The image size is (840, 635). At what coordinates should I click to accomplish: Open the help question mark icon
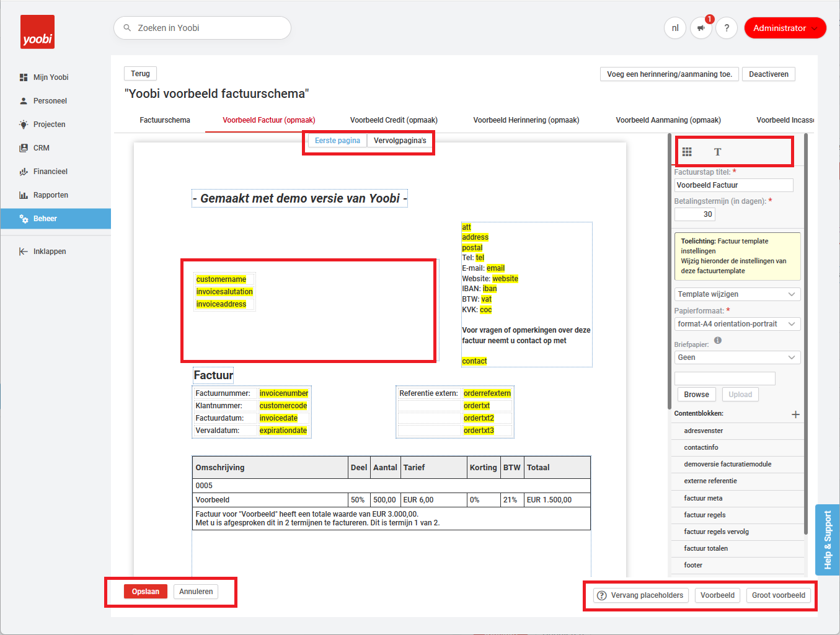coord(727,28)
